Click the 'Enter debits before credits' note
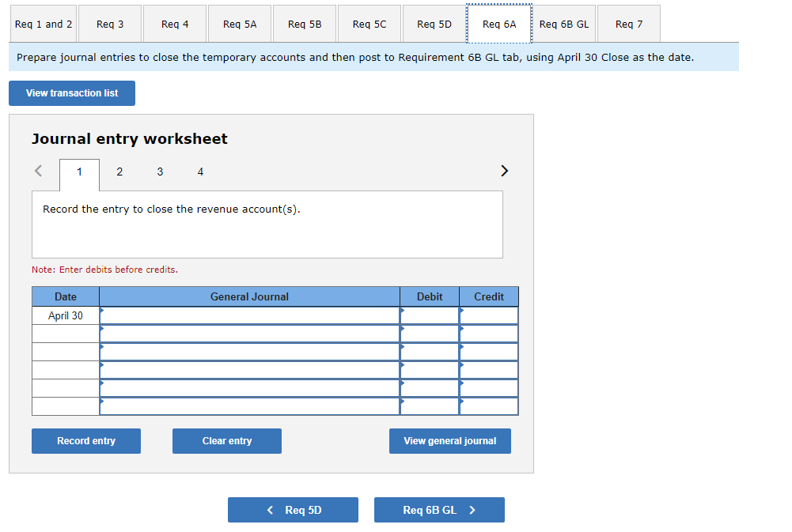 point(104,270)
